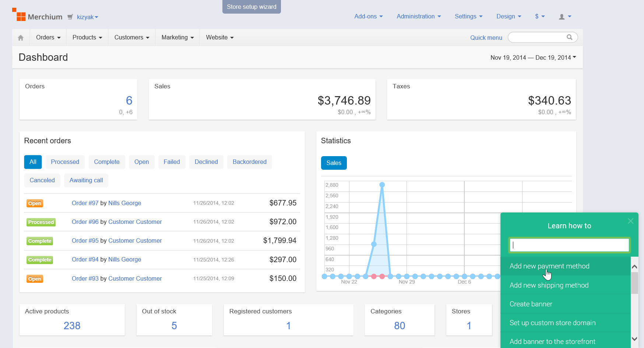Click the peak data point on Sales chart
The width and height of the screenshot is (644, 348).
pyautogui.click(x=382, y=184)
